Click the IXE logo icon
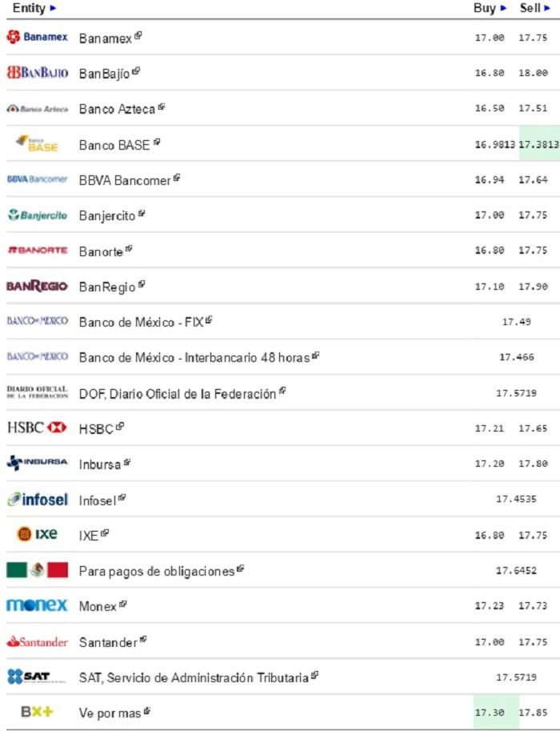 pos(37,534)
